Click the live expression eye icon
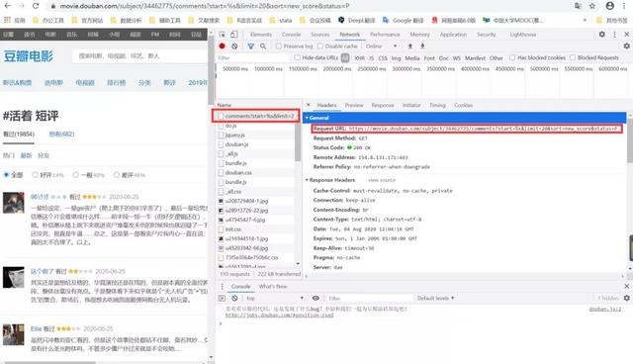Image resolution: width=633 pixels, height=364 pixels. click(x=316, y=298)
